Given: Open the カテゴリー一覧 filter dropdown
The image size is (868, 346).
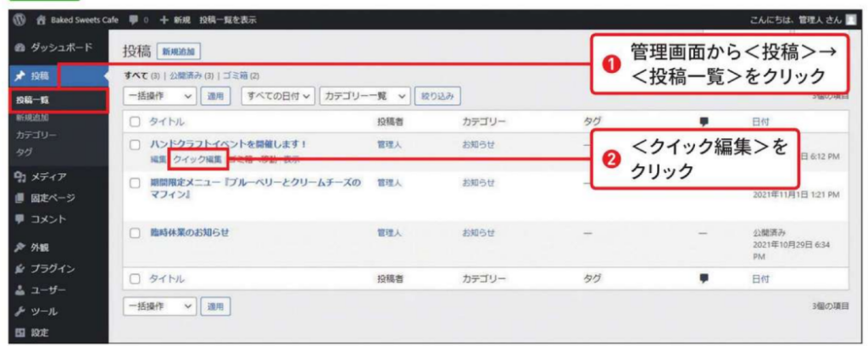Looking at the screenshot, I should point(365,97).
